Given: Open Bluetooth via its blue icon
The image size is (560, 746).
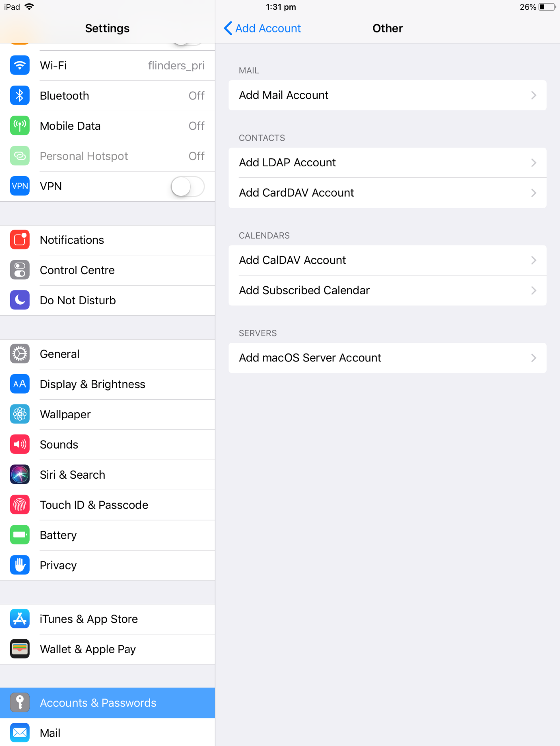Looking at the screenshot, I should (19, 96).
